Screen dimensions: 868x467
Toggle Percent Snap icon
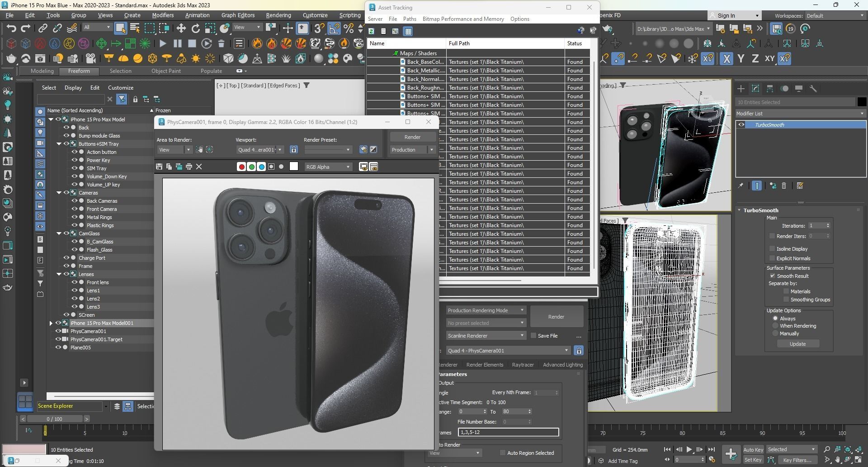click(348, 29)
